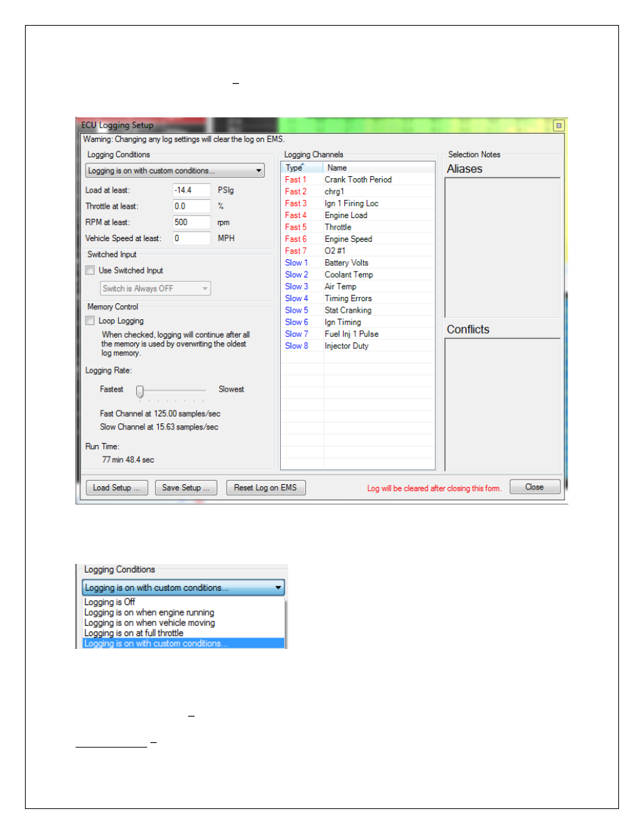
Task: Select the Fast 1 Crank Tooth Period row
Action: click(x=358, y=180)
